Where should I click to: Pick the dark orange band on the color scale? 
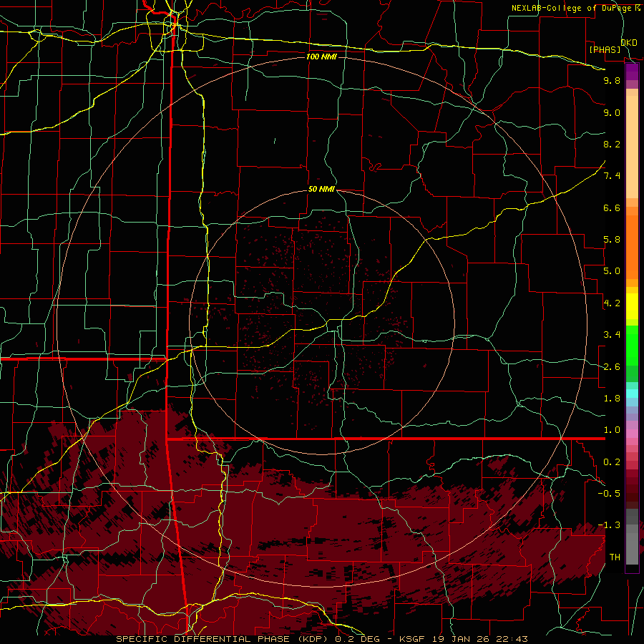pyautogui.click(x=632, y=246)
